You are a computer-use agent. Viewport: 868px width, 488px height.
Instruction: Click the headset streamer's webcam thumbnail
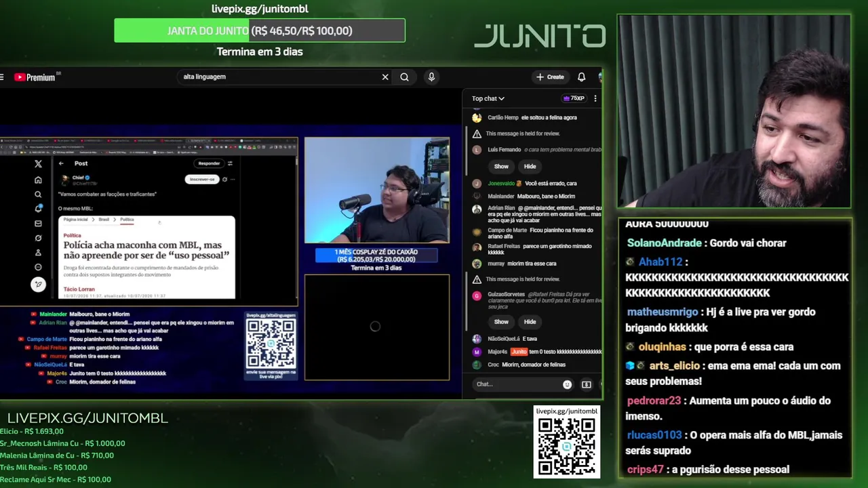click(377, 190)
